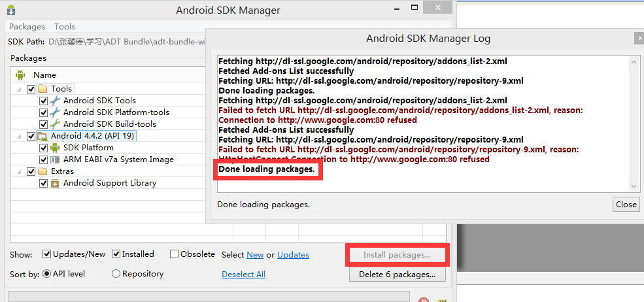Click the red stop icon at bottom
The width and height of the screenshot is (644, 302).
coord(423,300)
